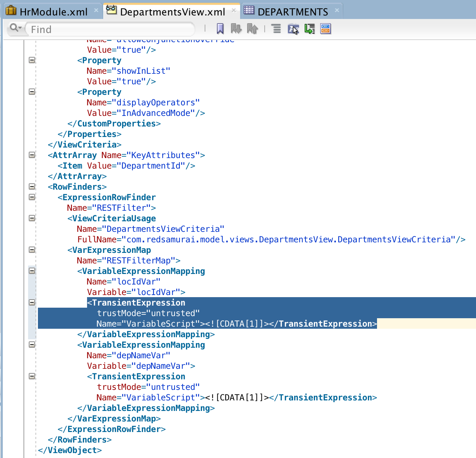Screen dimensions: 476x458
Task: Click the Value="InAdvancedMode" line
Action: point(146,113)
